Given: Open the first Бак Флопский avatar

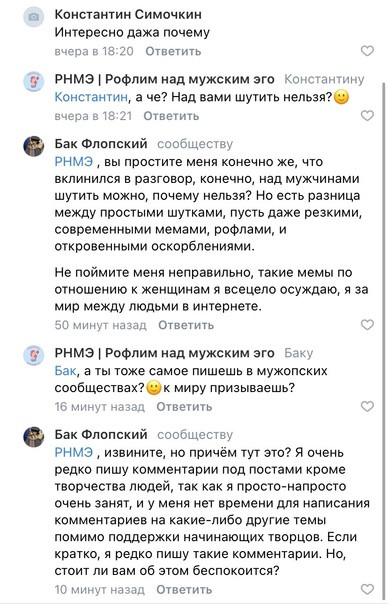Looking at the screenshot, I should click(34, 146).
